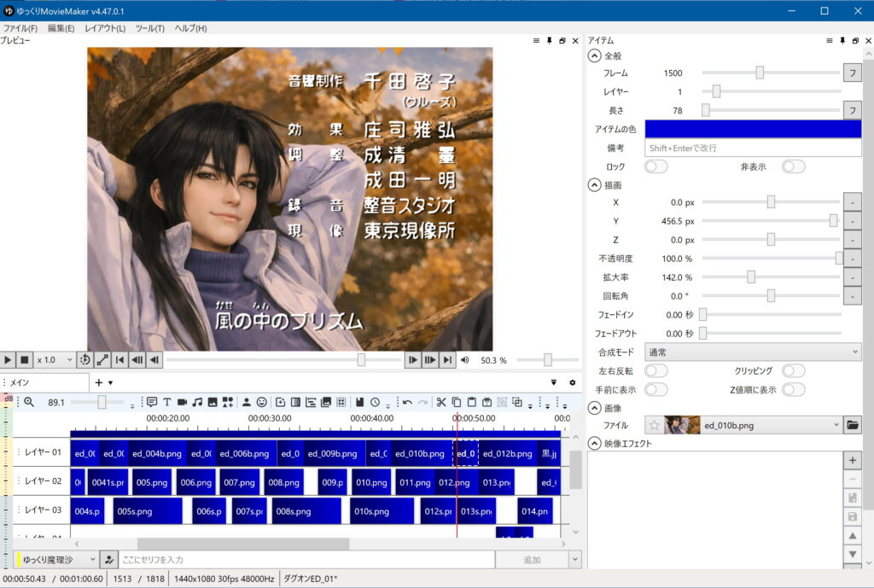The image size is (874, 588).
Task: Toggle the ロック (lock) switch
Action: [655, 166]
